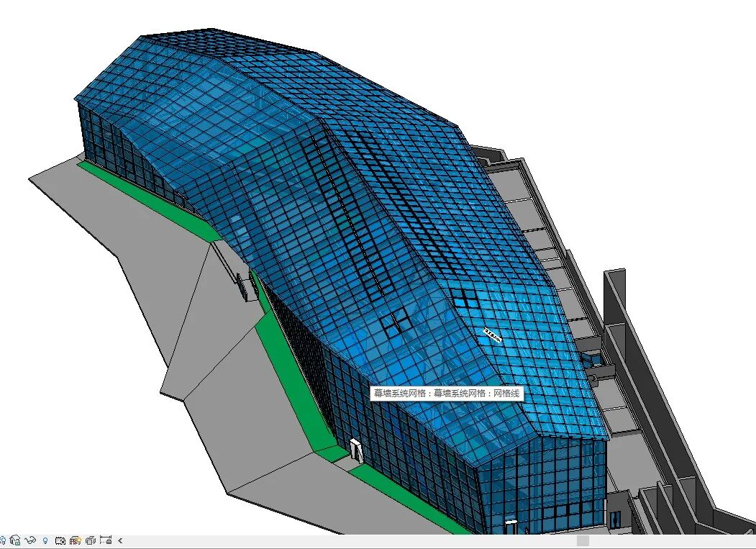Click the horizontal scrollbar thumb at bottom
The height and width of the screenshot is (549, 756).
click(x=583, y=541)
